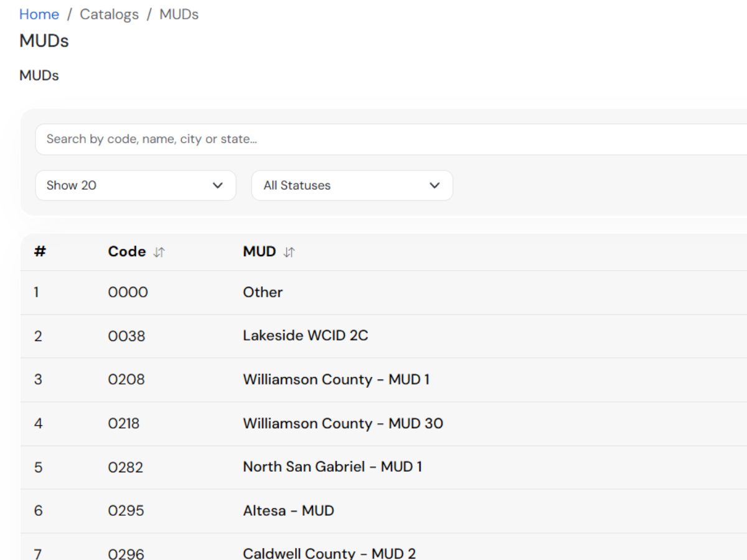Click the Code column header
Image resolution: width=747 pixels, height=560 pixels.
(127, 251)
